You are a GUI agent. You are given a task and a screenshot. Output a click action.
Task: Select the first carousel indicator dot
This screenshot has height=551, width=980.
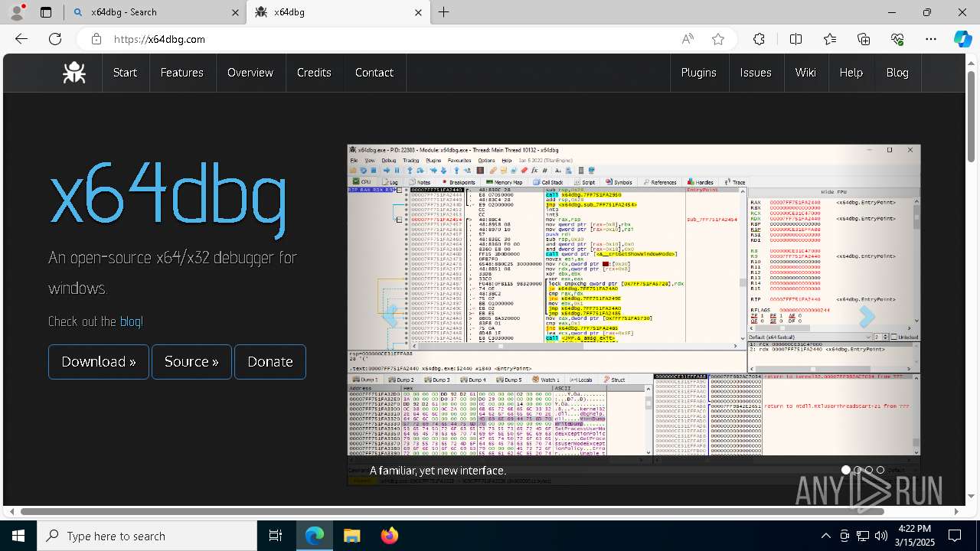[x=846, y=470]
